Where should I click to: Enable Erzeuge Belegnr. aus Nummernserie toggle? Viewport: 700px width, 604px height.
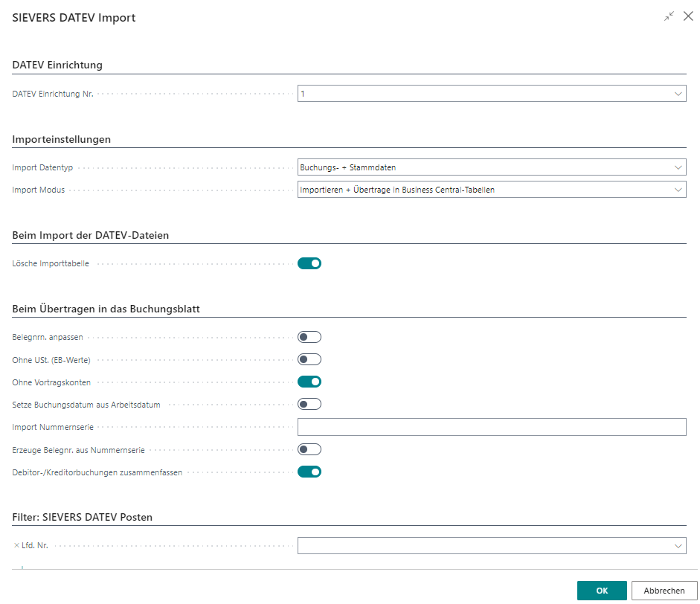[x=309, y=449]
